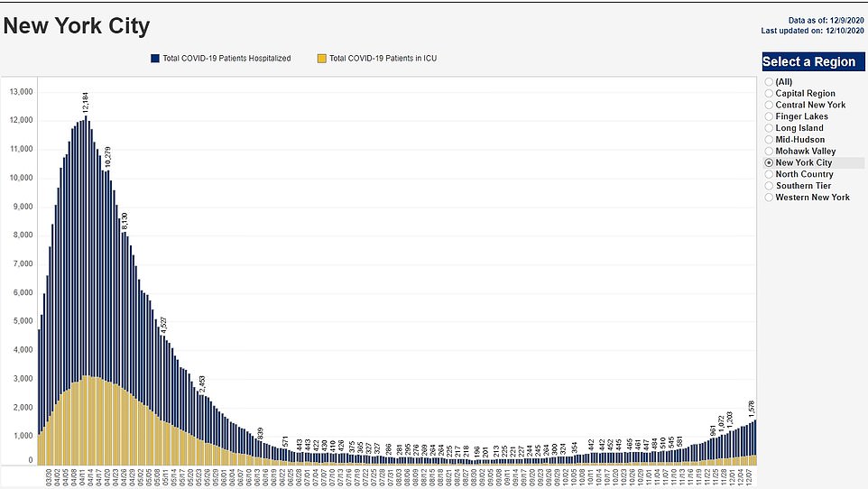Click the 12,184 peak bar label

85,103
